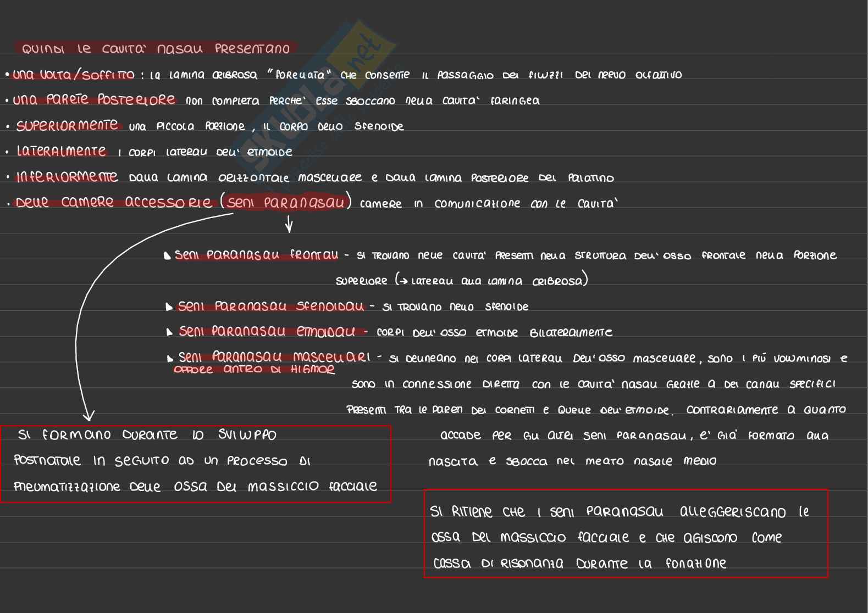Click the short down arrow under seni paranasali

(289, 224)
